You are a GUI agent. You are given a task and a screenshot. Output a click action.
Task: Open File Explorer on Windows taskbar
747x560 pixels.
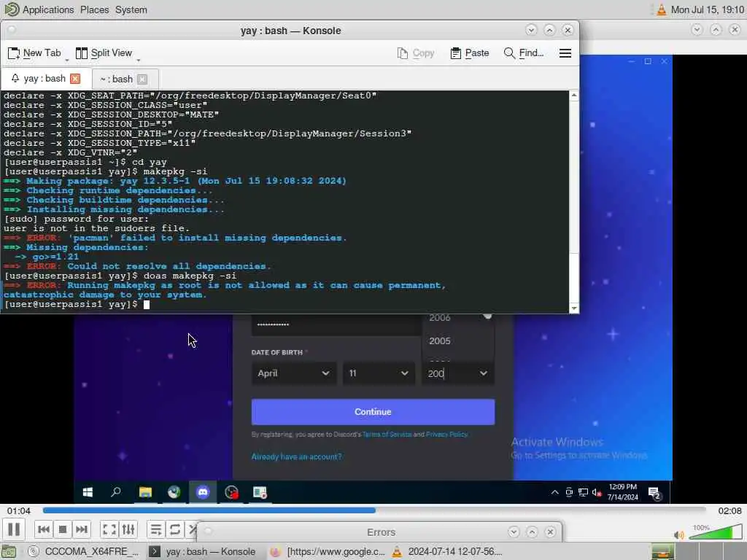point(145,492)
